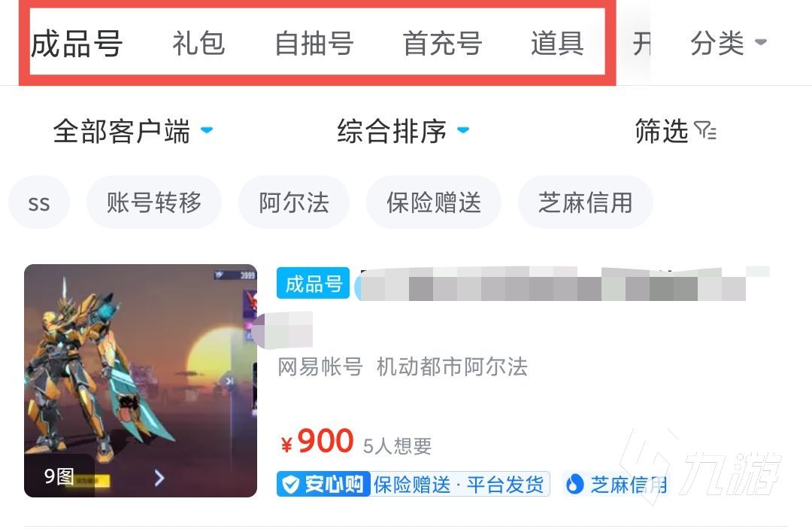
Task: Go to the 首充号 tab
Action: [x=442, y=44]
